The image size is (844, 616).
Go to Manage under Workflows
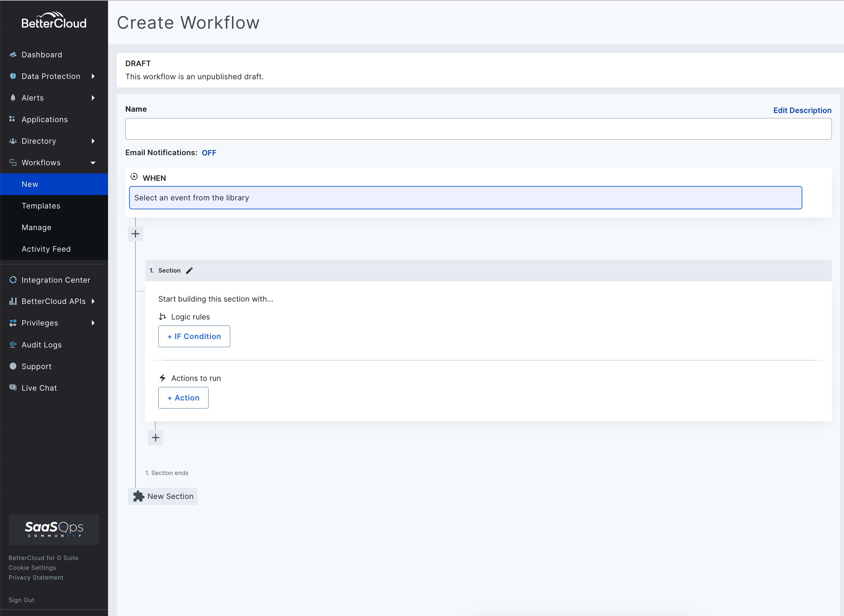[36, 227]
